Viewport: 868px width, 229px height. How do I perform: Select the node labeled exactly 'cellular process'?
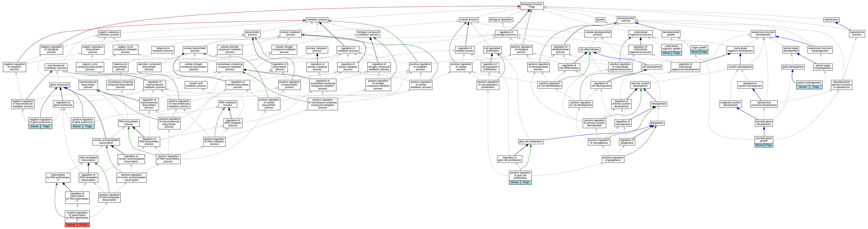(469, 20)
